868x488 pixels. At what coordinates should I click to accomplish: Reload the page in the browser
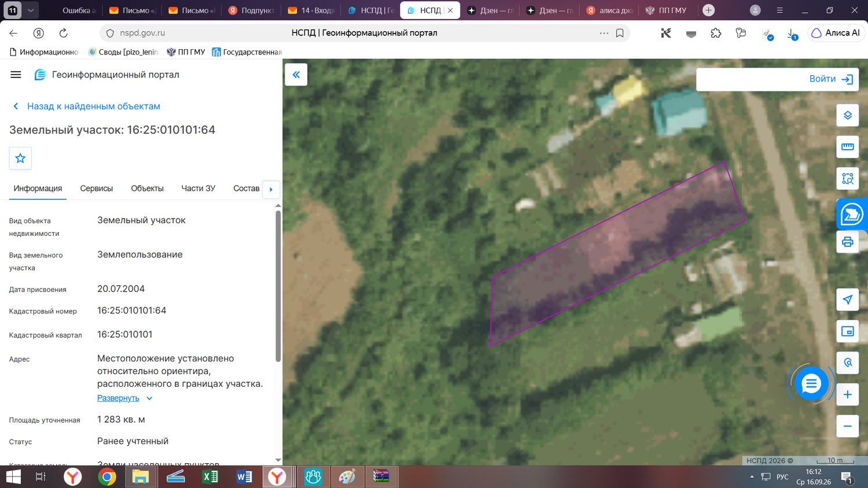pyautogui.click(x=64, y=33)
